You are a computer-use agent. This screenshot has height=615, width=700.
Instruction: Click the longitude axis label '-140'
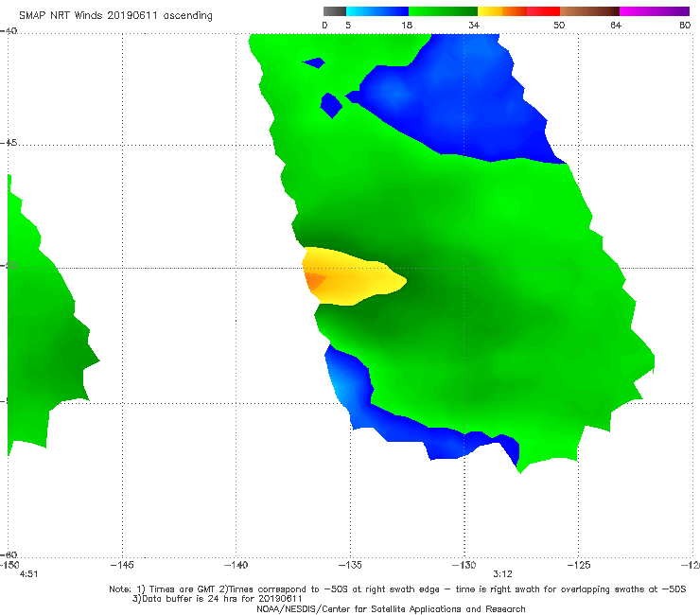pyautogui.click(x=236, y=565)
